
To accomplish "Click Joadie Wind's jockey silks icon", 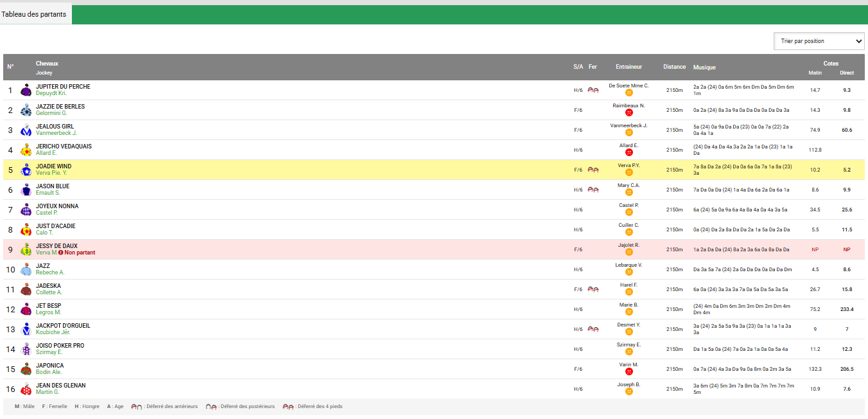I will [26, 170].
